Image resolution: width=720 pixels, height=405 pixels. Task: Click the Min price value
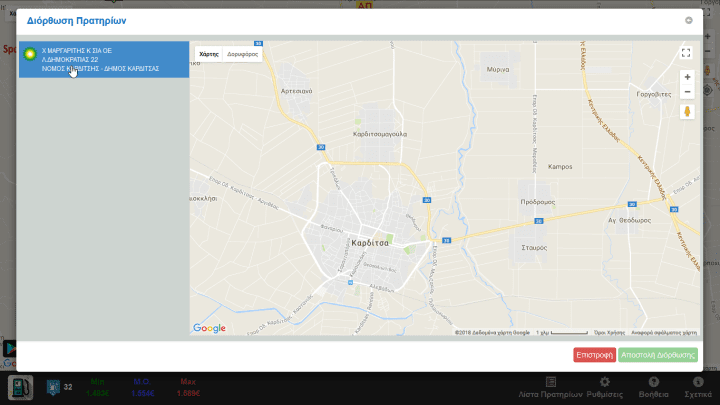click(97, 394)
